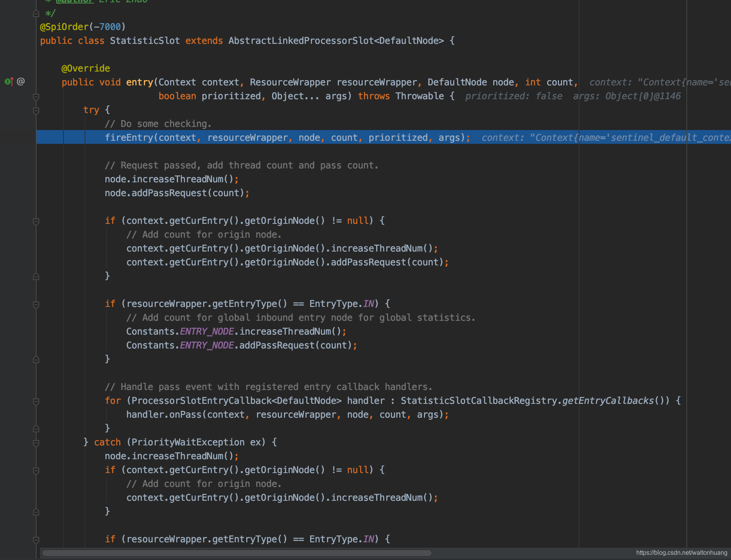Collapse the catch PriorityWaitException block
Viewport: 731px width, 560px height.
tap(36, 443)
